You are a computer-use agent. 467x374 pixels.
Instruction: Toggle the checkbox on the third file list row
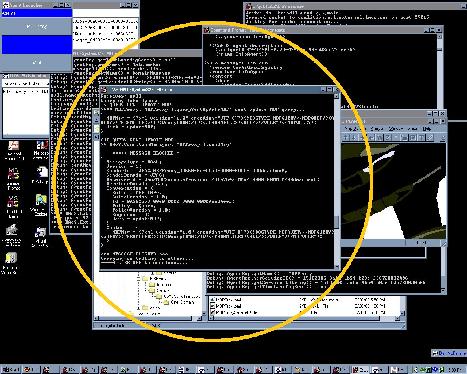213,312
